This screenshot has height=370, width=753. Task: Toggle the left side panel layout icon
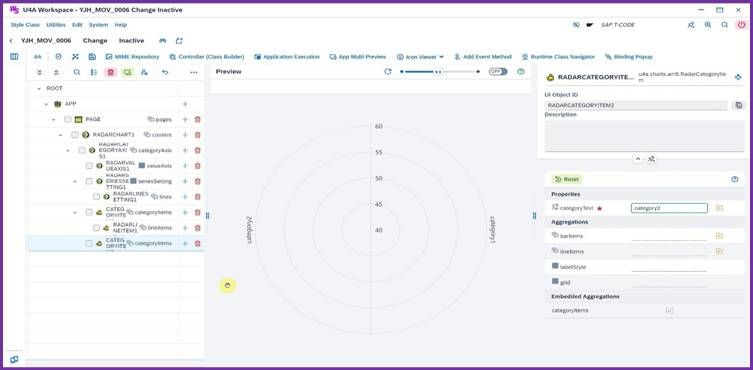[x=14, y=57]
